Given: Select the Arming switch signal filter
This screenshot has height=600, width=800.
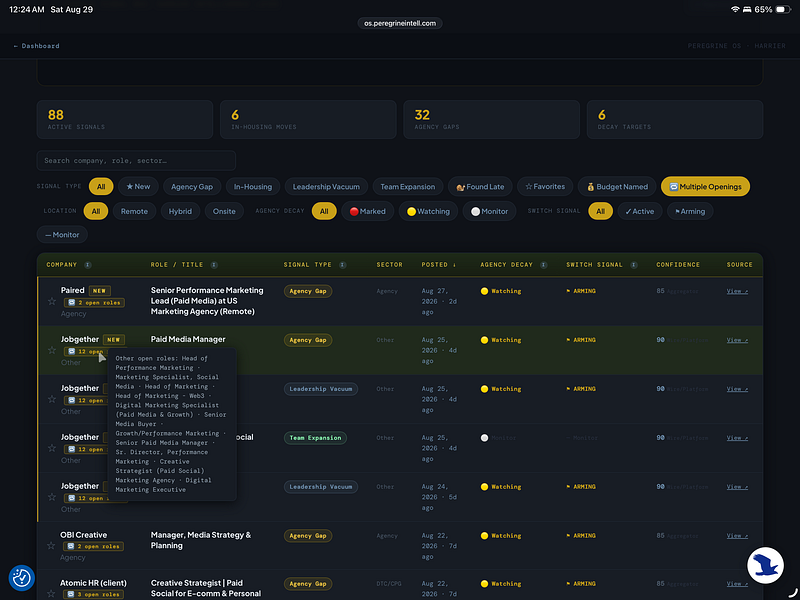Looking at the screenshot, I should pos(690,211).
